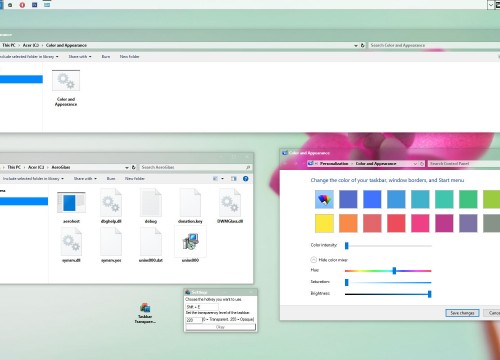Click the Okay button in Settings dialog
The image size is (500, 360).
[220, 327]
